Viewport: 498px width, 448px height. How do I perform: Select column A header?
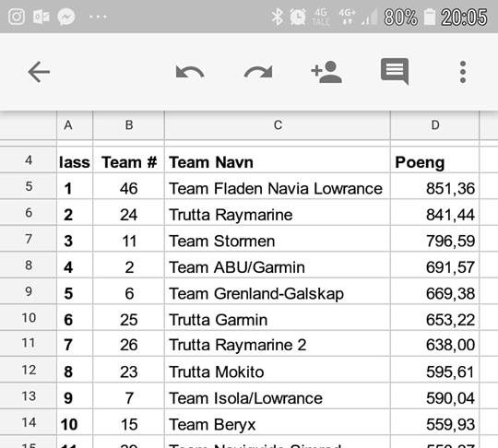pyautogui.click(x=75, y=125)
